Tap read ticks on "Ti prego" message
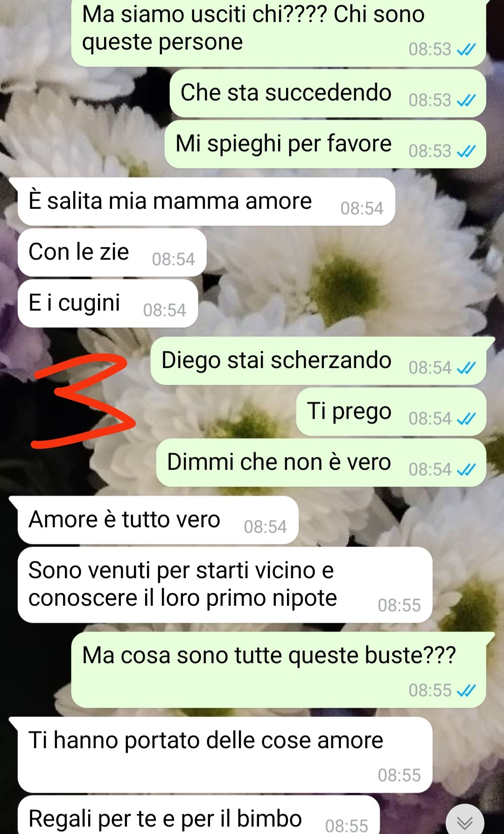 click(x=466, y=418)
